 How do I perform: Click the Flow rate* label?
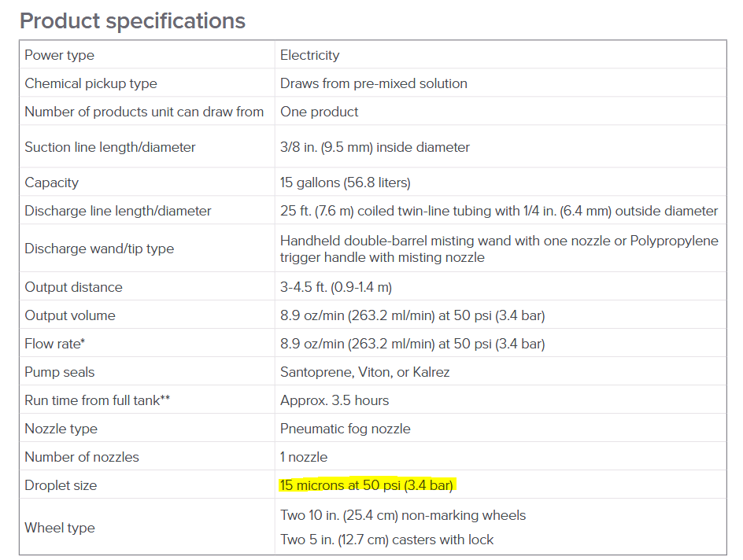coord(54,344)
